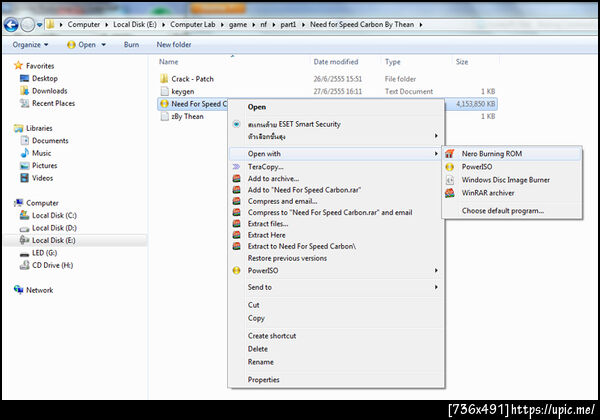Sort by the Size column header
600x420 pixels.
coord(462,62)
